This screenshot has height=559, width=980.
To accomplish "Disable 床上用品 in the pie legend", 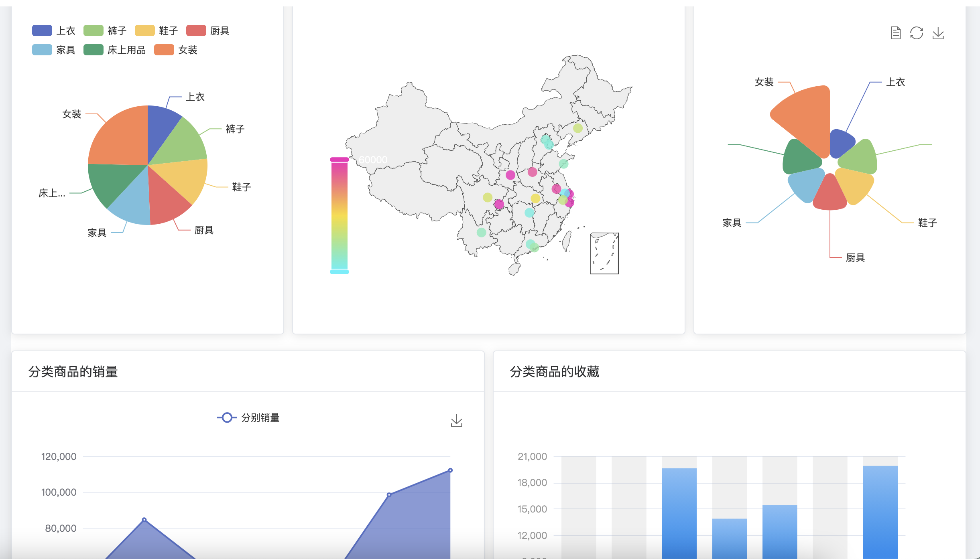I will 94,50.
